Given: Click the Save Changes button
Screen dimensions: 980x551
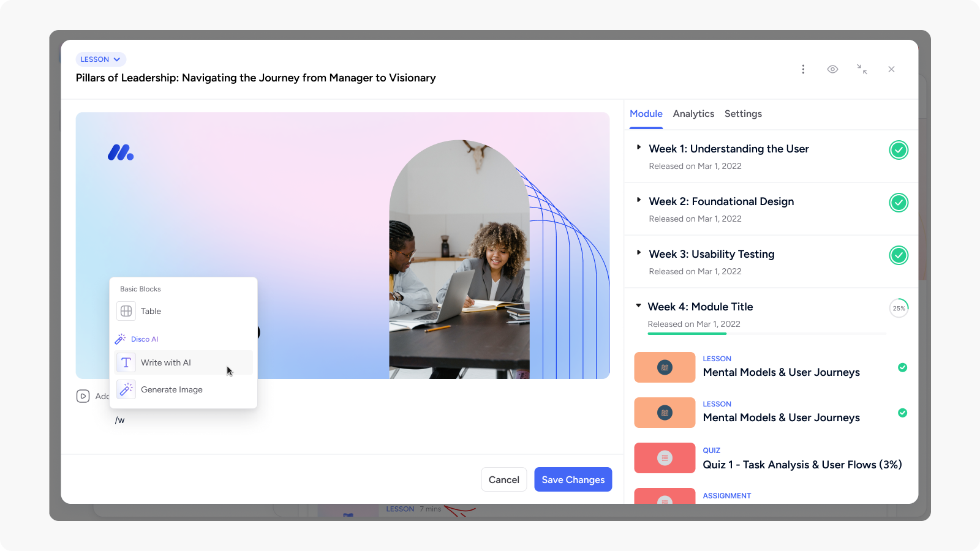Looking at the screenshot, I should [573, 480].
